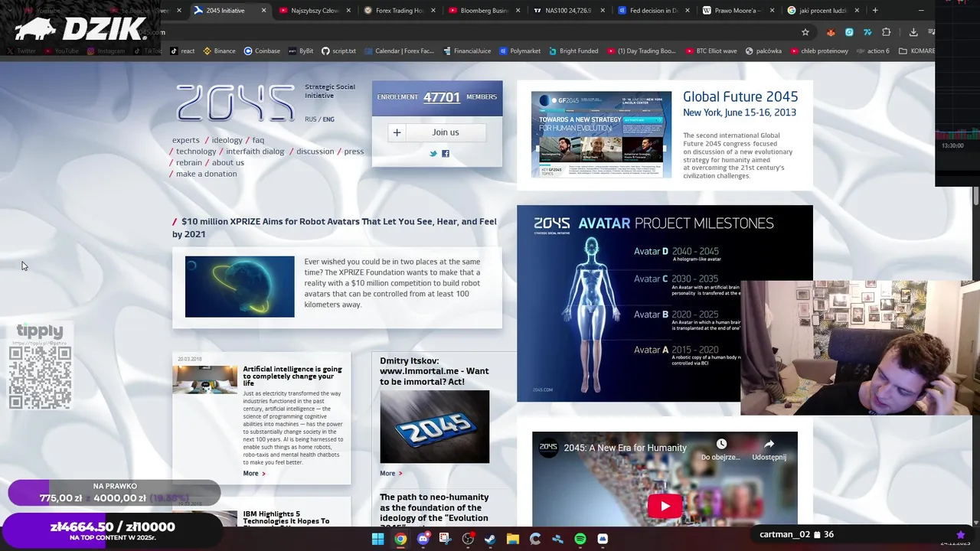The image size is (980, 551).
Task: Open the react bookmark
Action: tap(182, 51)
